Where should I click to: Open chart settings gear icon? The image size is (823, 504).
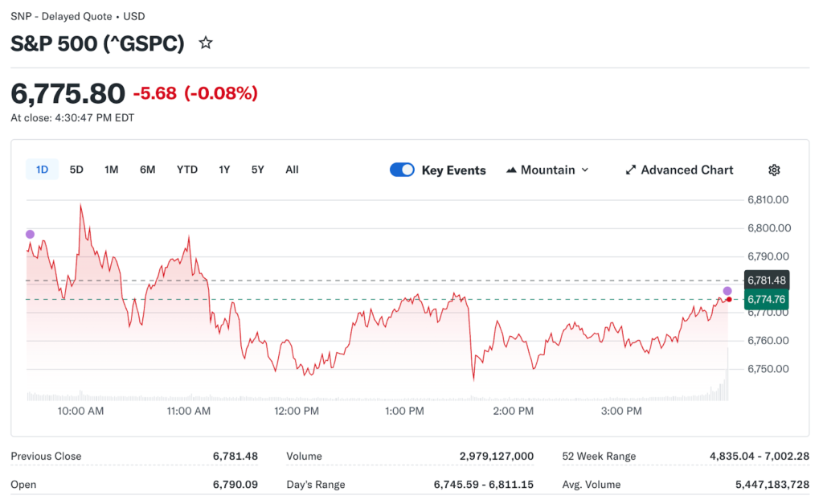(x=774, y=170)
